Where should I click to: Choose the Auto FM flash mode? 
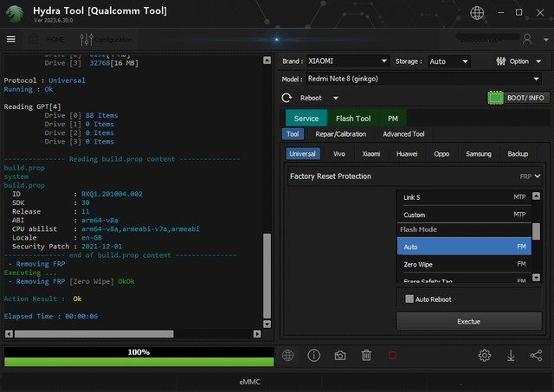(464, 247)
